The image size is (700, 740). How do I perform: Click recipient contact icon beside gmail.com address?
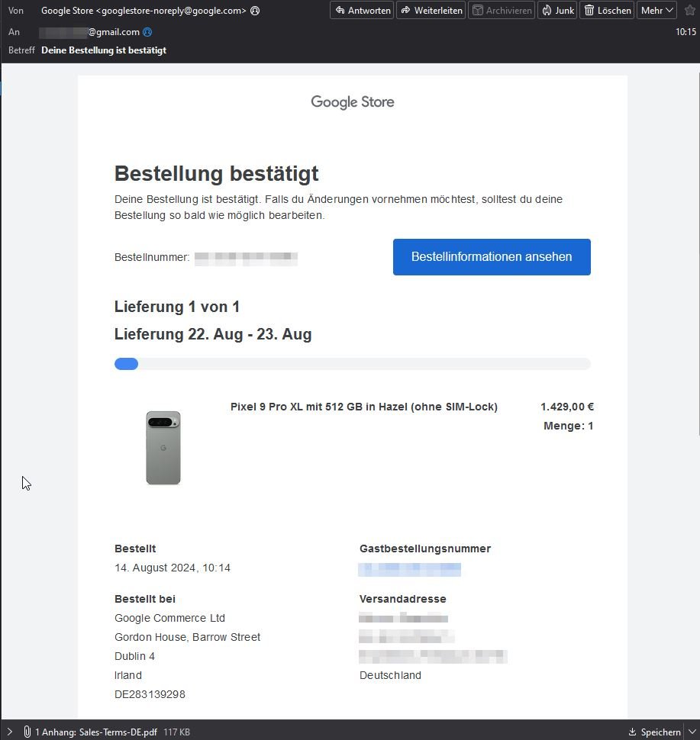[147, 32]
